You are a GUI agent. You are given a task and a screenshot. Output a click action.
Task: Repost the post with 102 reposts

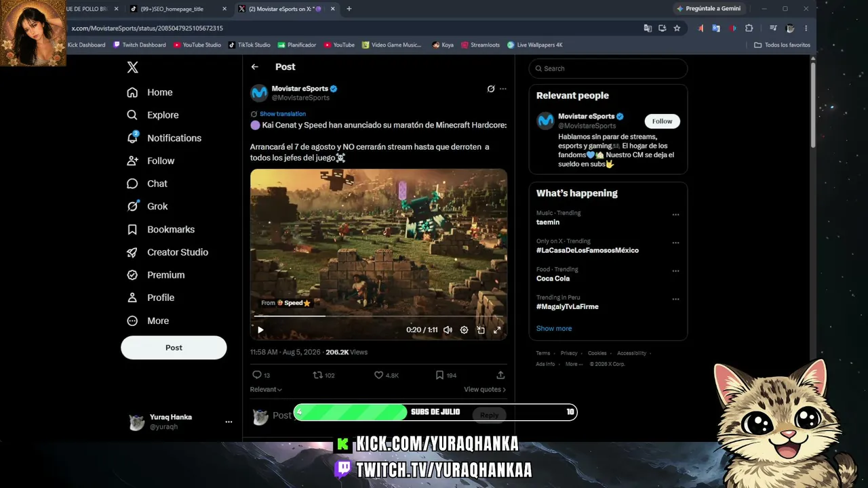(x=317, y=375)
